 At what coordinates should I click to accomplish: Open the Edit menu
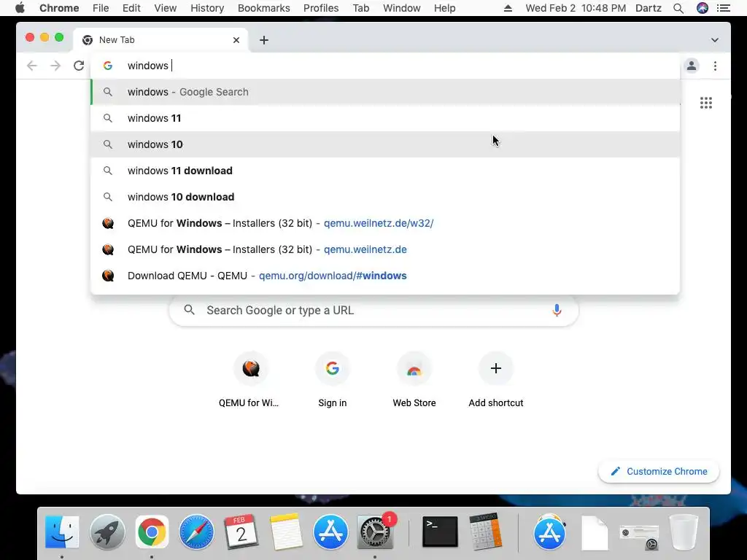(x=131, y=8)
